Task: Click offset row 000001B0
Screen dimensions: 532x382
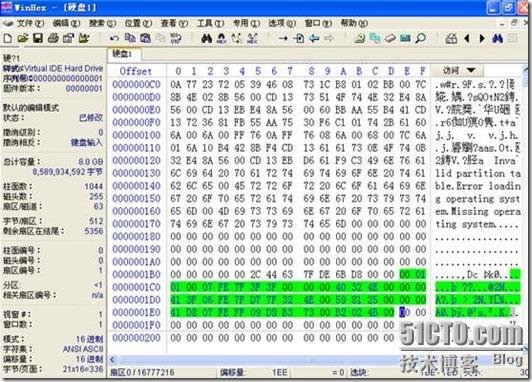Action: coord(136,274)
